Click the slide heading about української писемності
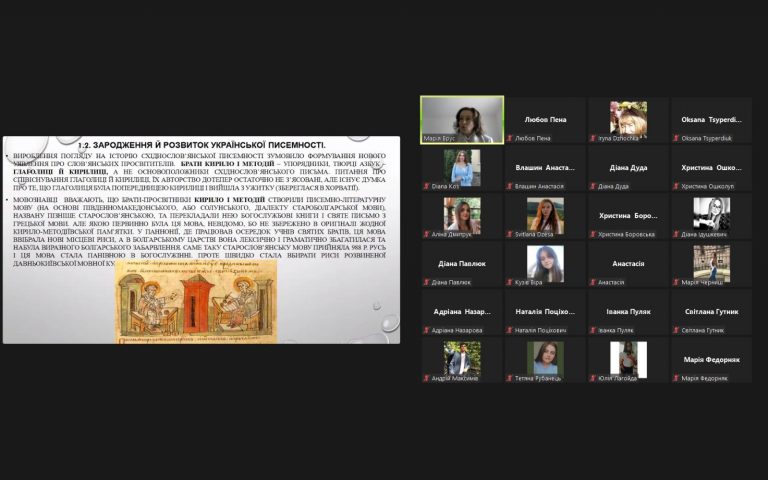768x480 pixels. [202, 145]
